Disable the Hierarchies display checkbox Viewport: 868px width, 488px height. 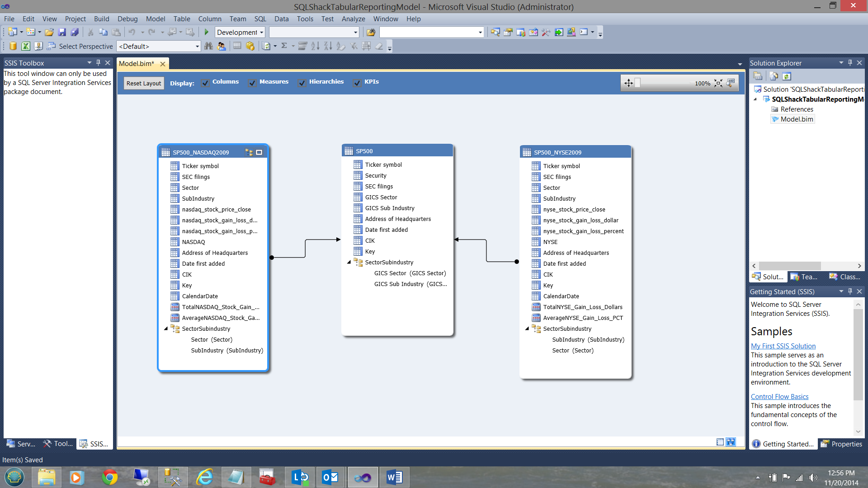pos(302,83)
